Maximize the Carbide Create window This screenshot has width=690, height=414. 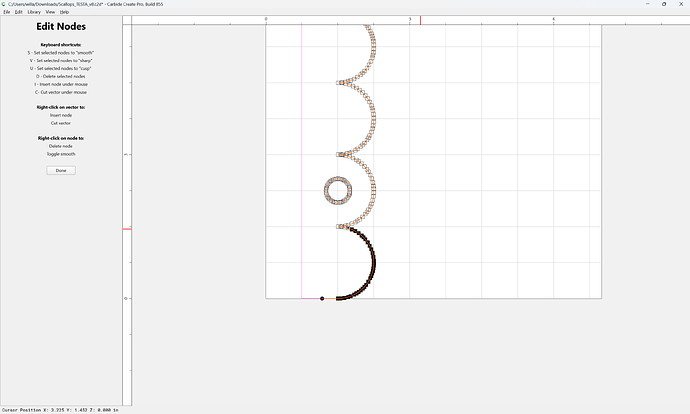664,4
